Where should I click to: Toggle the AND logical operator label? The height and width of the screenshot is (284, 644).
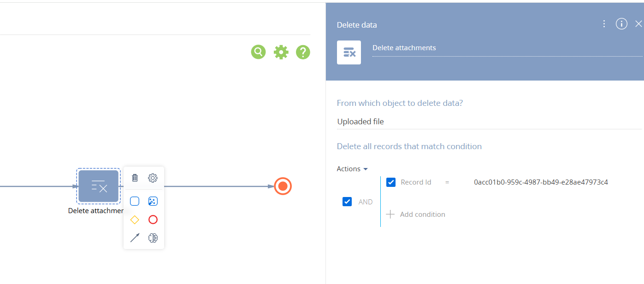click(366, 202)
